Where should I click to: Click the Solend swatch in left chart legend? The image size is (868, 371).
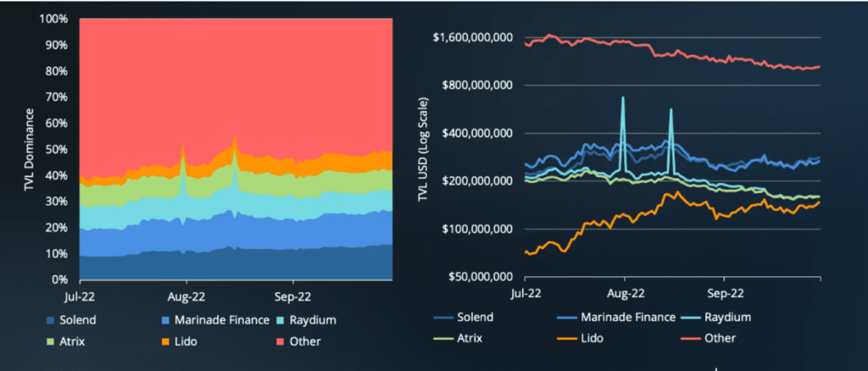[x=50, y=320]
